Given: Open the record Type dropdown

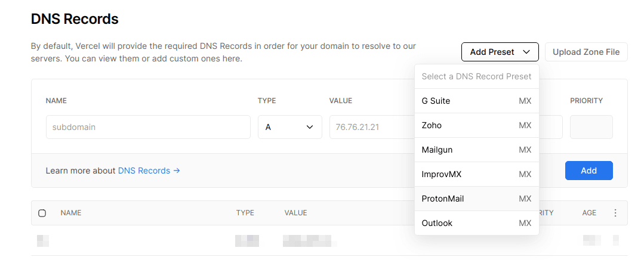Looking at the screenshot, I should (289, 127).
